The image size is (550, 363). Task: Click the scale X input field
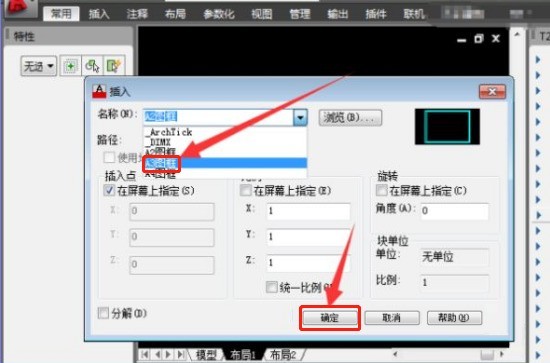308,211
